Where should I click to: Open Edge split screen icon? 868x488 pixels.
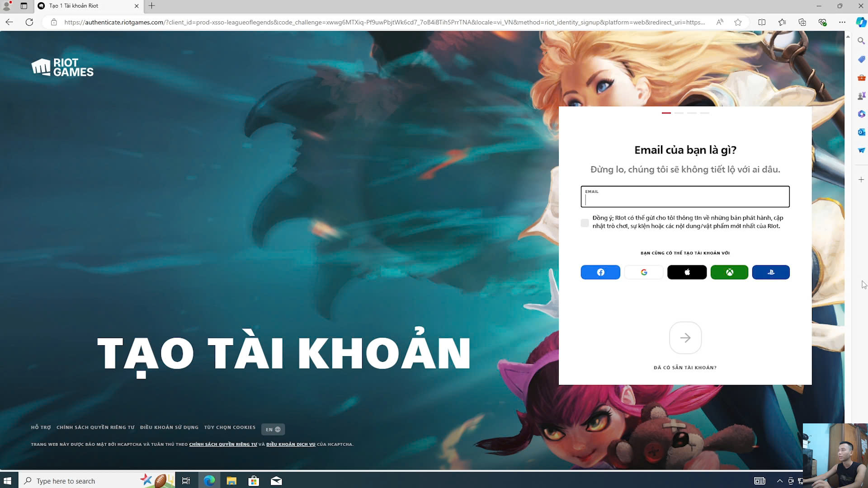[x=762, y=22]
